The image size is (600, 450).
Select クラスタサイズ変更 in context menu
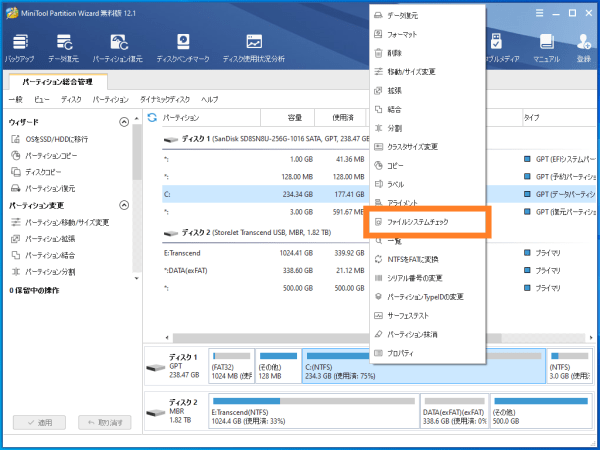click(427, 147)
